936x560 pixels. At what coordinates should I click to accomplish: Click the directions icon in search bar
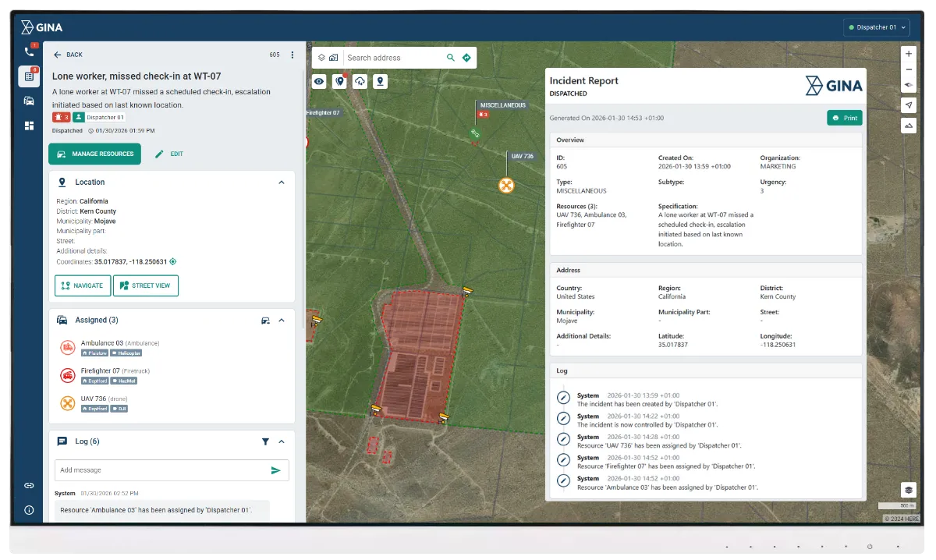click(466, 58)
